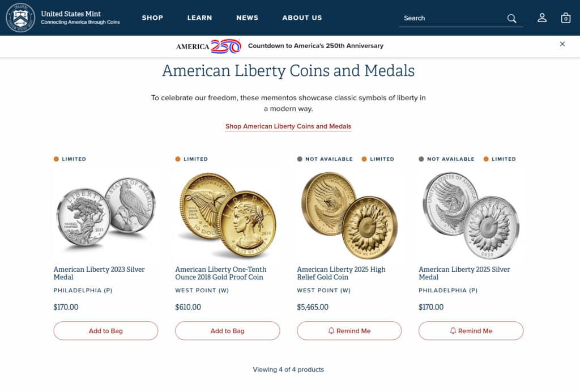
Task: Click Remind Me for the 2025 High Relief Gold Coin
Action: coord(349,330)
